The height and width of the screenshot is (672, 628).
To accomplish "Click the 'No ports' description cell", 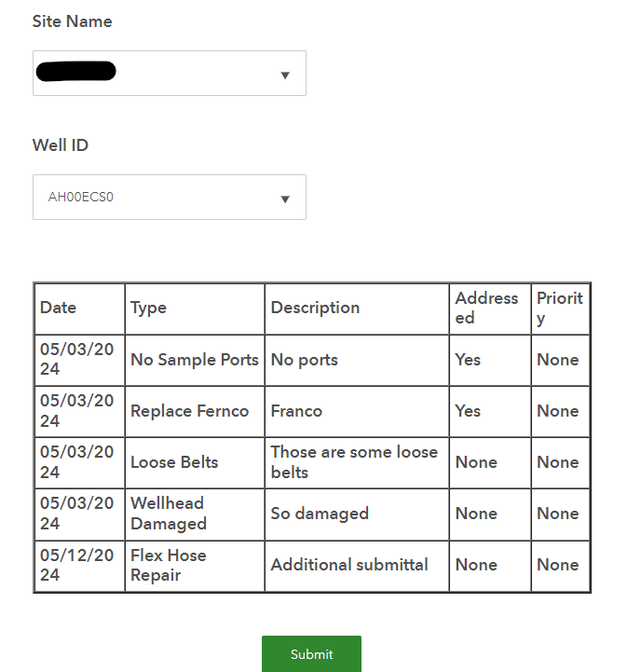I will tap(305, 360).
